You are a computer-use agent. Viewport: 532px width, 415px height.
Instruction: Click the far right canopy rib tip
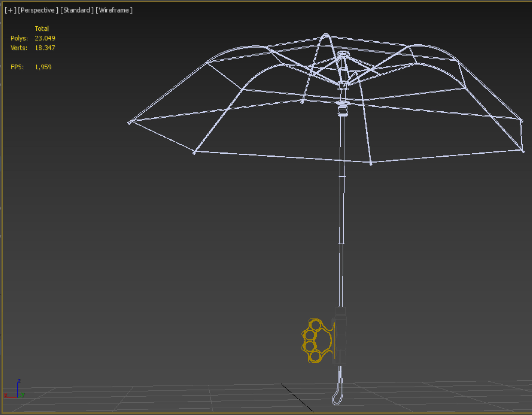click(x=523, y=151)
